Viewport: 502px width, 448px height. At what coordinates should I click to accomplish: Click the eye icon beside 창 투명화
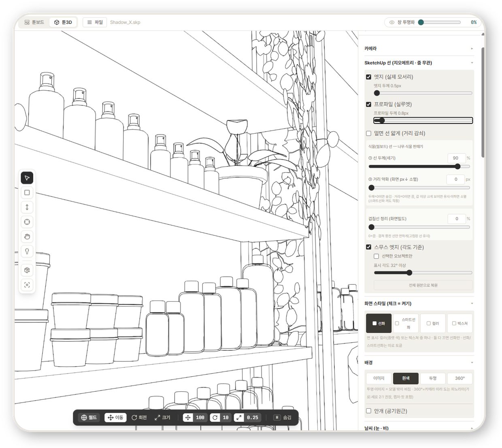coord(391,22)
